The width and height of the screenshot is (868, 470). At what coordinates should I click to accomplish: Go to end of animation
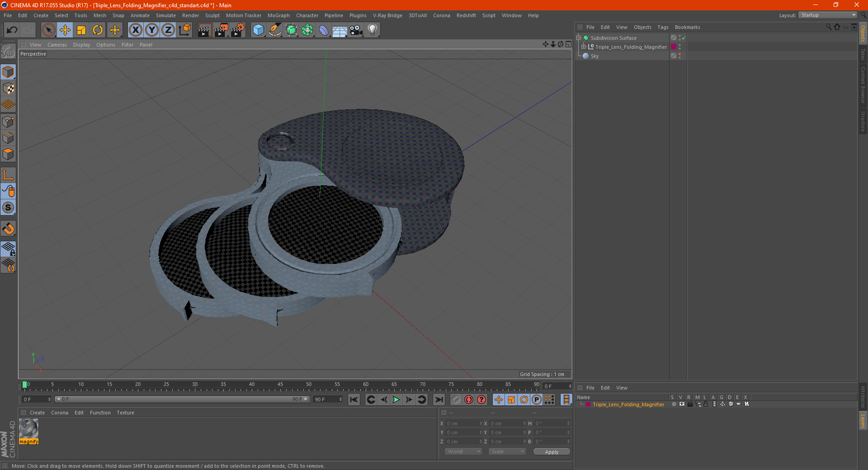[x=439, y=399]
